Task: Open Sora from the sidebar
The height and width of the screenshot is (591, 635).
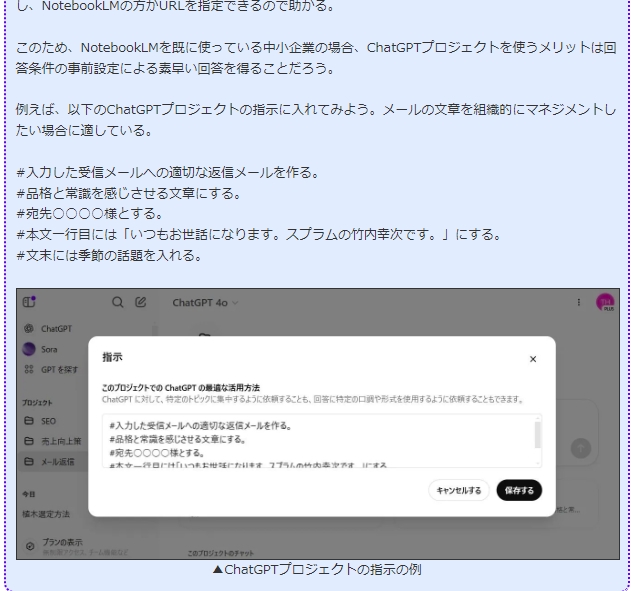Action: click(x=40, y=349)
